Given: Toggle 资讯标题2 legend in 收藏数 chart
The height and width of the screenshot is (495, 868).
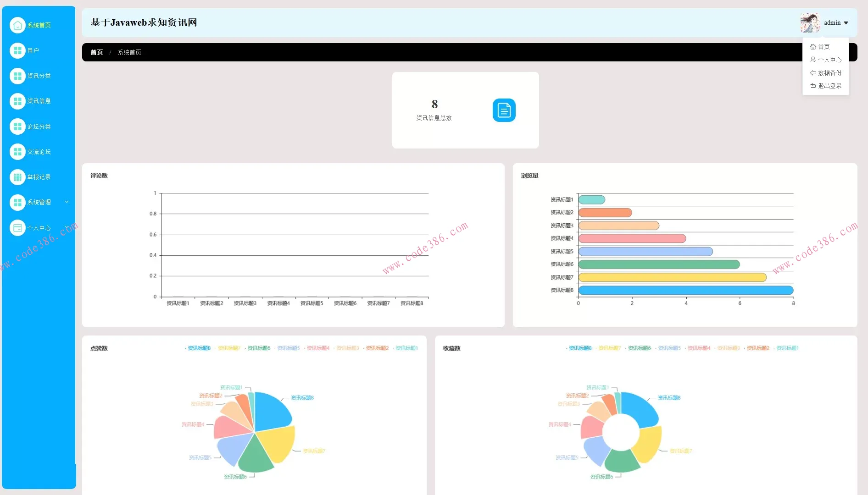Looking at the screenshot, I should 758,348.
